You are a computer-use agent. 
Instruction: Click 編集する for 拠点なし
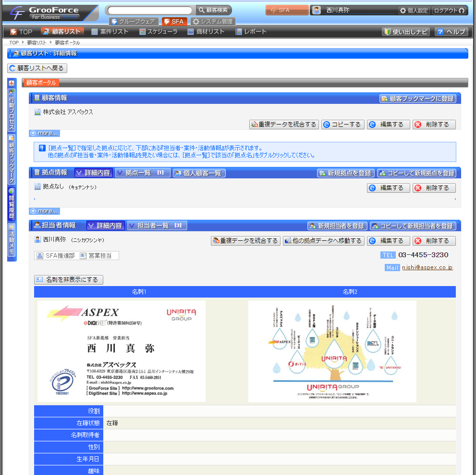(x=388, y=188)
